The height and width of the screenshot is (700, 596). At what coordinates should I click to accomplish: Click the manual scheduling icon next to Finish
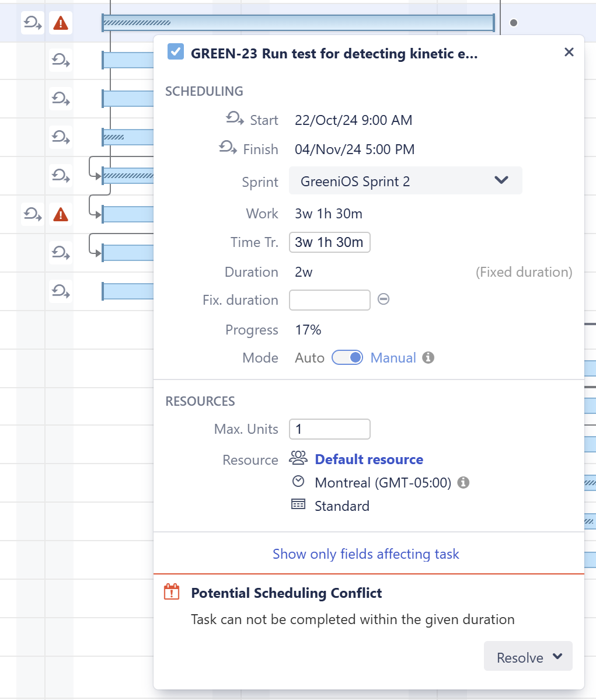(228, 148)
